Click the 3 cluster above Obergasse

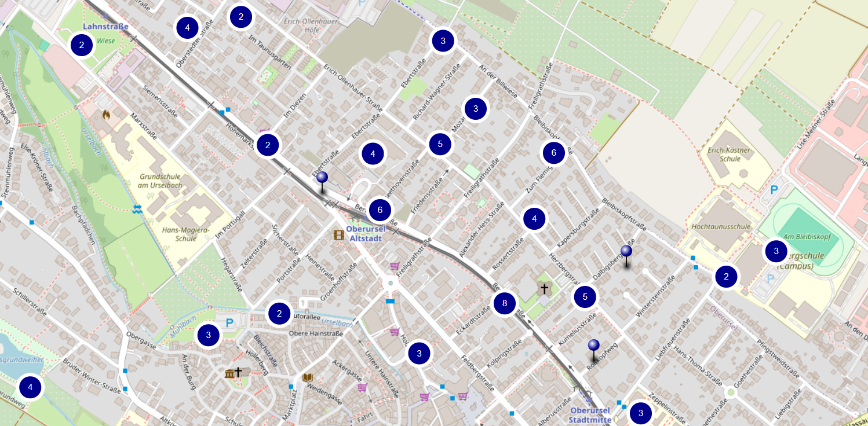(209, 335)
